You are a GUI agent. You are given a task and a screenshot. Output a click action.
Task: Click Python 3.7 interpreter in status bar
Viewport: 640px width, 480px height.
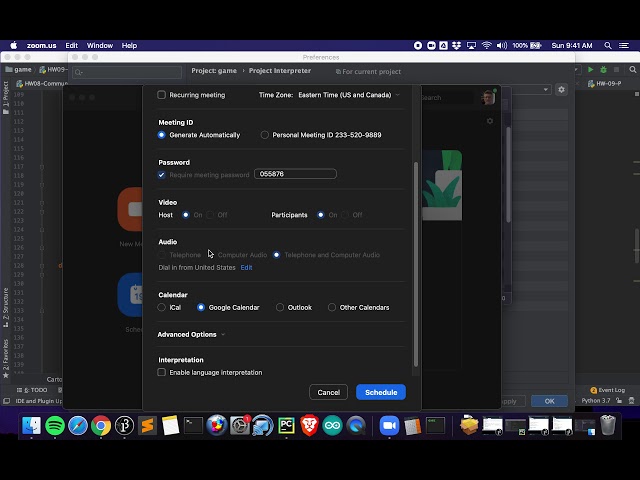596,401
